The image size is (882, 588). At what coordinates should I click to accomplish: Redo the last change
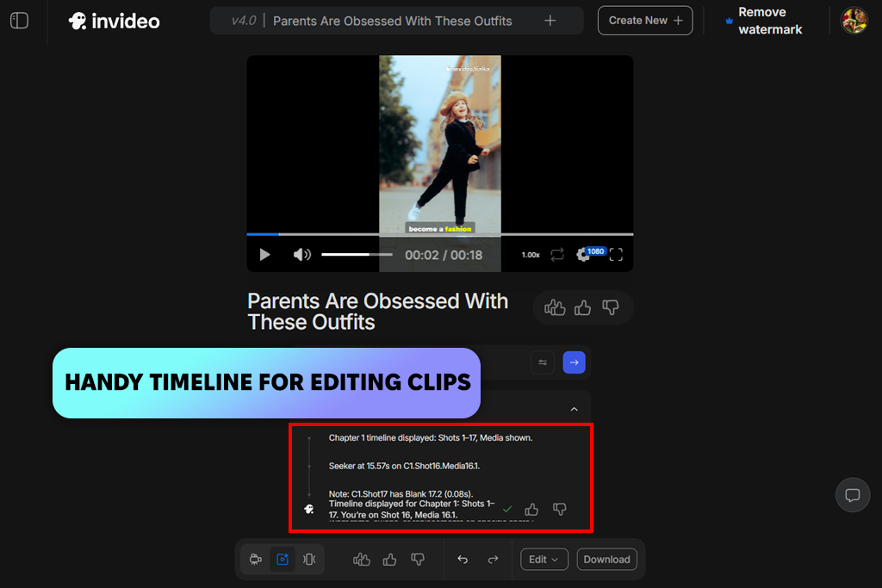point(493,560)
